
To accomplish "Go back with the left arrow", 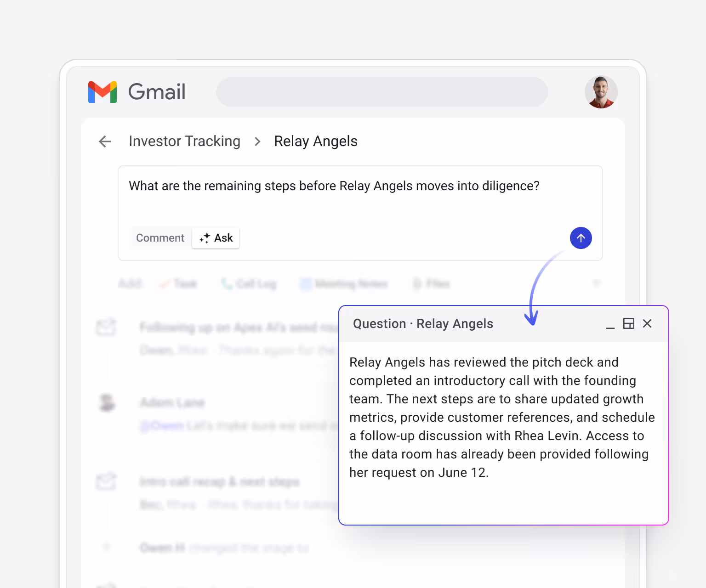I will (x=105, y=141).
